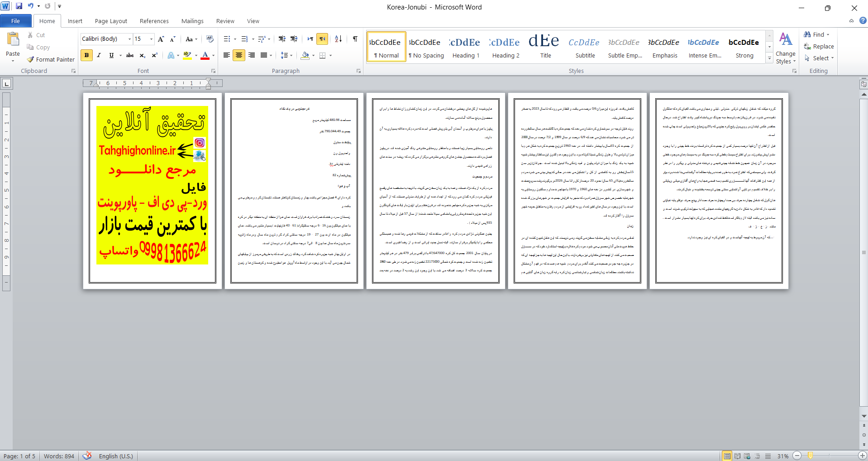This screenshot has width=868, height=461.
Task: Click the zoom slider handle
Action: (810, 456)
